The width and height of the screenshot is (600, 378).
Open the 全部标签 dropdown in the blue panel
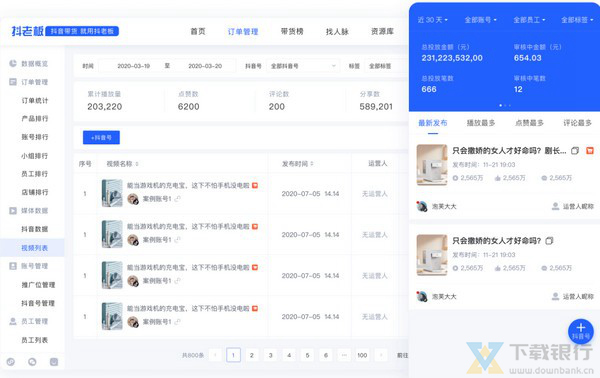[x=577, y=20]
